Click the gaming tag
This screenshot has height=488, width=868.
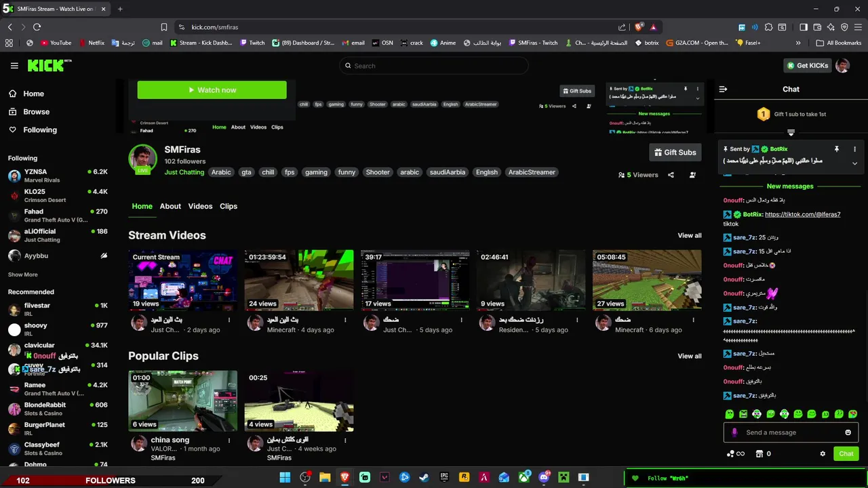pyautogui.click(x=316, y=172)
